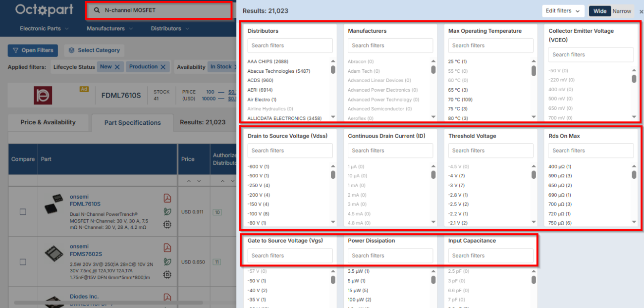Open the FDMS7602S part link
This screenshot has width=644, height=308.
coord(86,254)
